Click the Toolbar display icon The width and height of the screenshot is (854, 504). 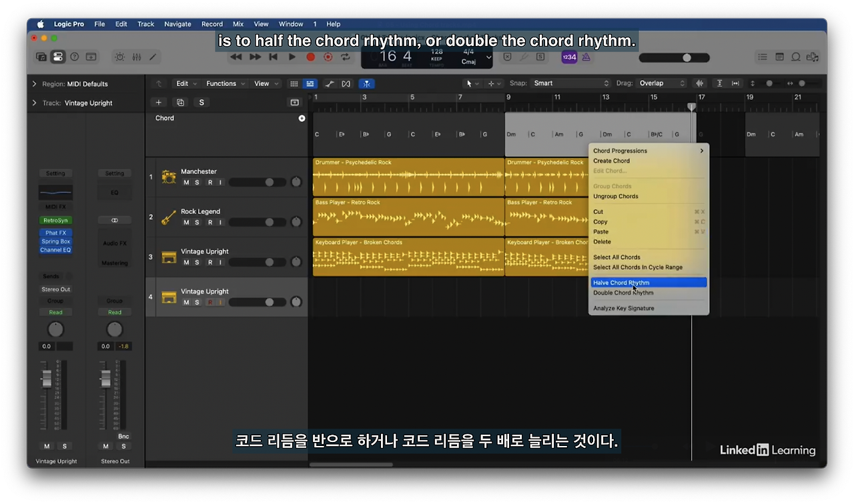[91, 57]
